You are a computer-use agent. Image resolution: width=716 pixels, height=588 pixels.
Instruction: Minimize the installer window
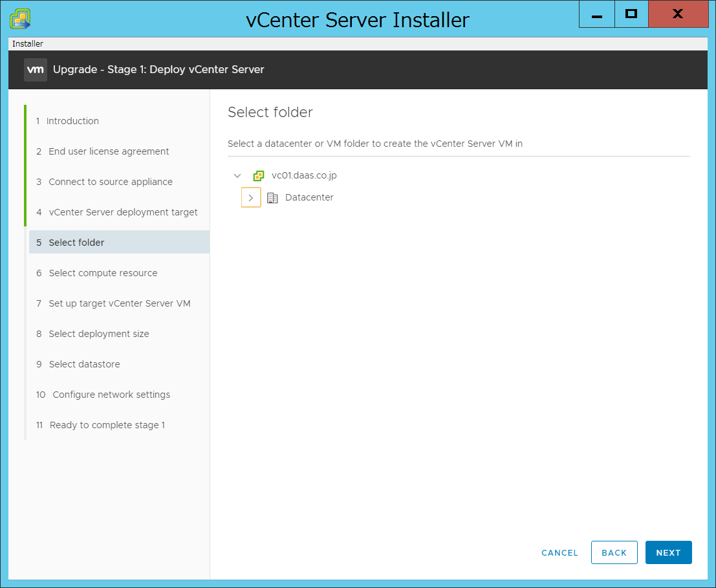pos(597,14)
